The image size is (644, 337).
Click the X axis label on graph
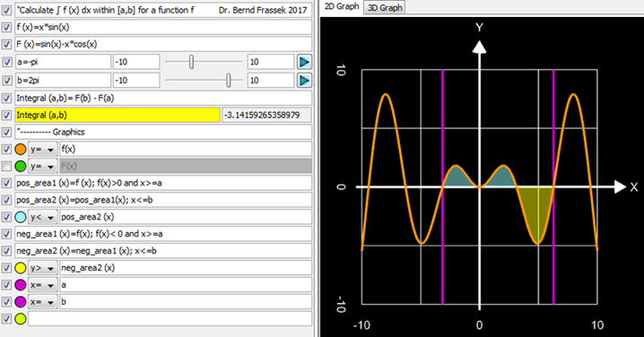(x=634, y=187)
